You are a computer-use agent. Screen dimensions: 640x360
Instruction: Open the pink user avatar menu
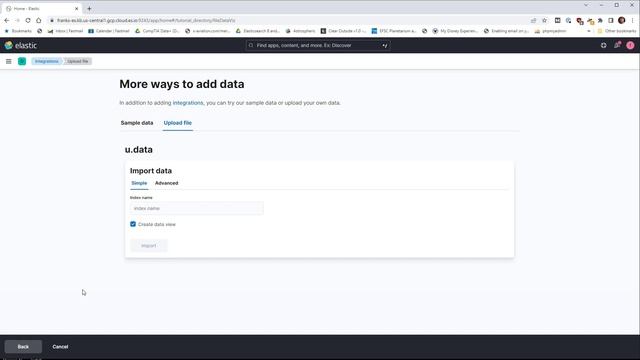pos(630,45)
